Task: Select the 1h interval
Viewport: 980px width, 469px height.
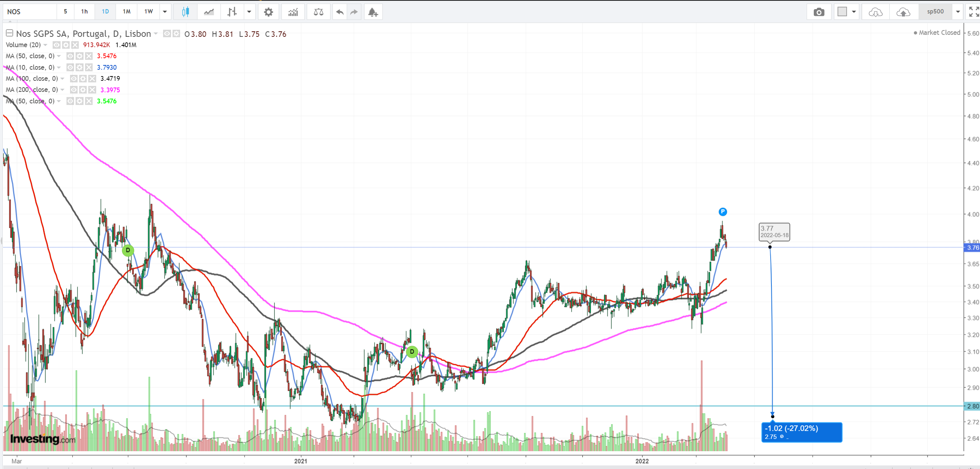Action: point(84,12)
